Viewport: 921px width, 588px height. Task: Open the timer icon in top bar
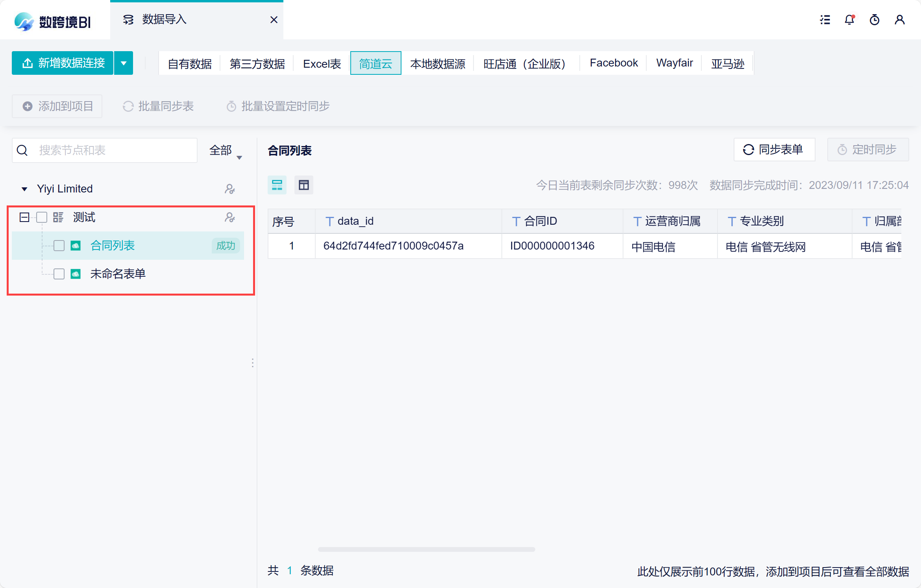pyautogui.click(x=875, y=20)
